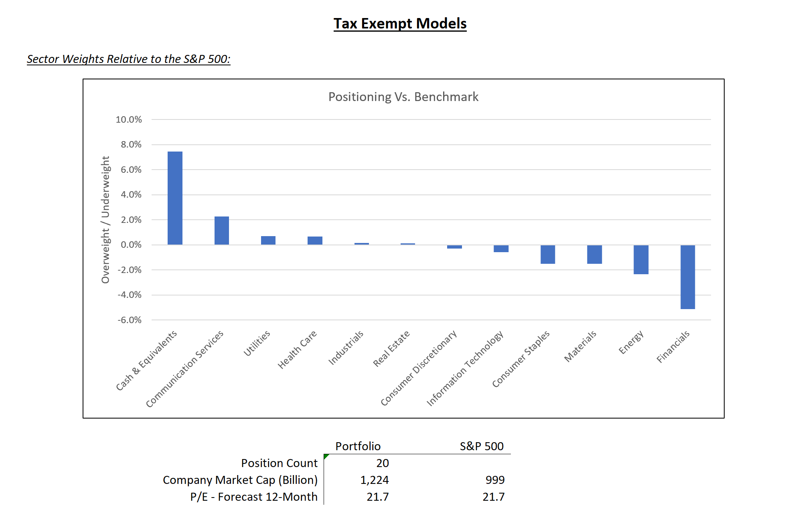Screen dimensions: 788x532
Task: Click the Energy underweight bar
Action: click(x=641, y=259)
